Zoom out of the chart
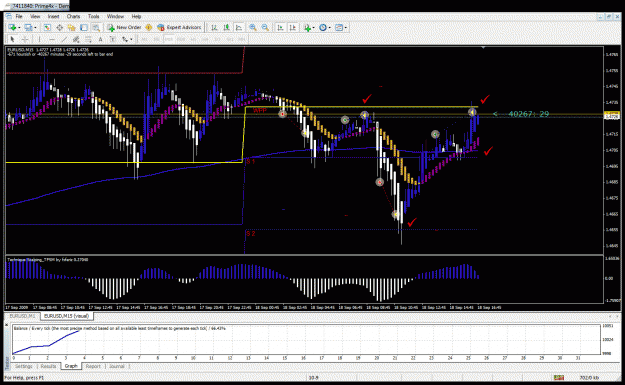625x385 pixels. click(x=265, y=28)
